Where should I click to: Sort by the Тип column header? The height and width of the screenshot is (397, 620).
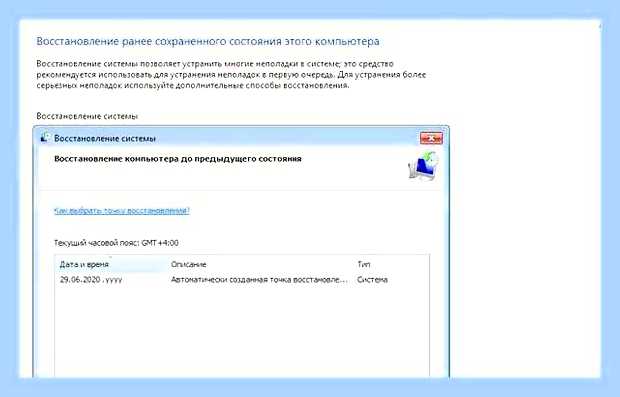[x=364, y=264]
